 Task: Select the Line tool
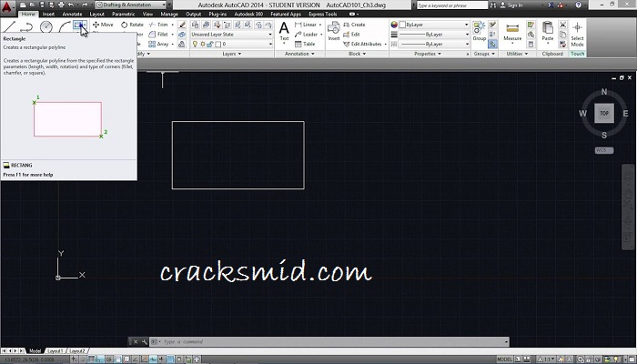(x=9, y=26)
